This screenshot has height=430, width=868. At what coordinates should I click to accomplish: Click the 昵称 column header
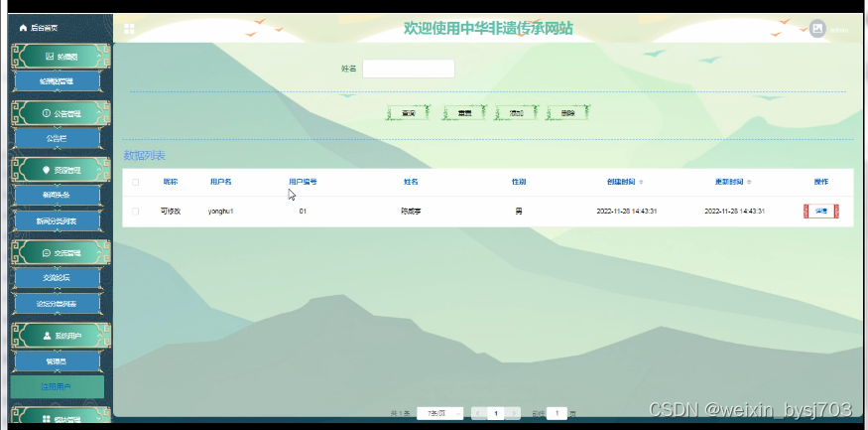point(171,182)
